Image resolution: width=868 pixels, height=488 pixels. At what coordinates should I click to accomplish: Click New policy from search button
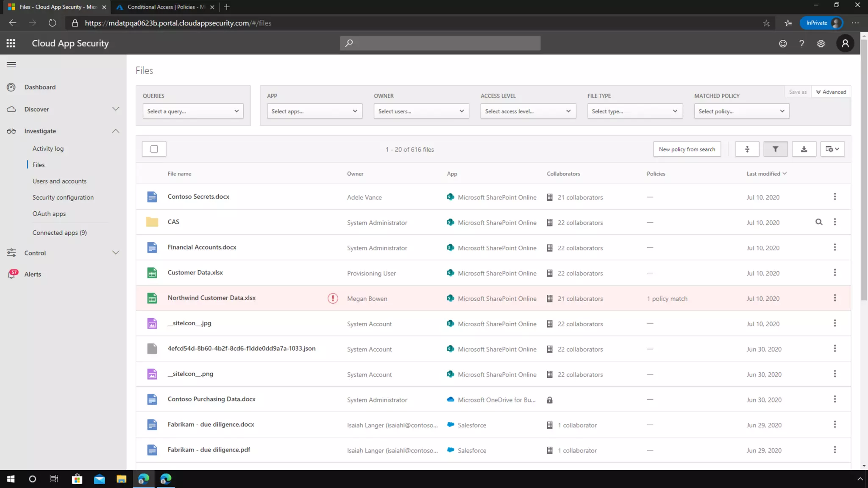(687, 149)
